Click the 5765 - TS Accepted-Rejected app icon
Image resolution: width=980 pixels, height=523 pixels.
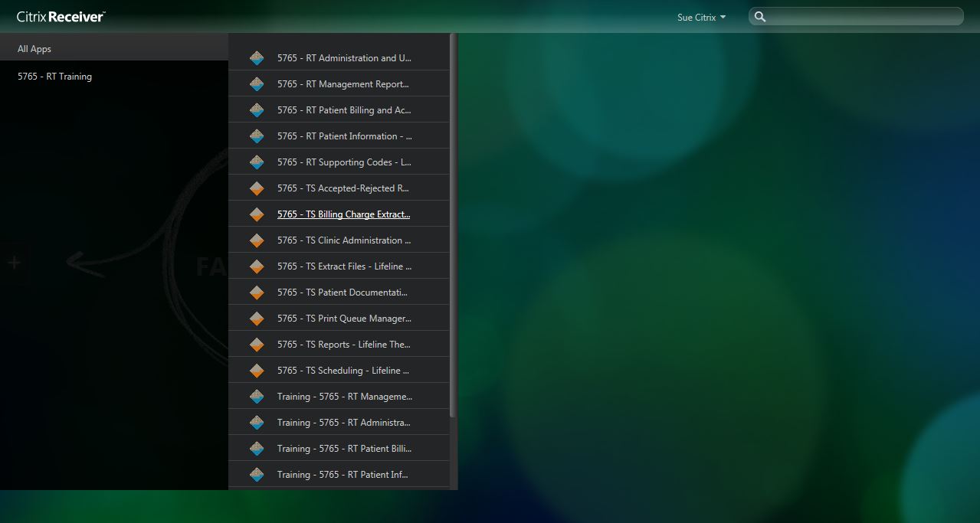(257, 188)
